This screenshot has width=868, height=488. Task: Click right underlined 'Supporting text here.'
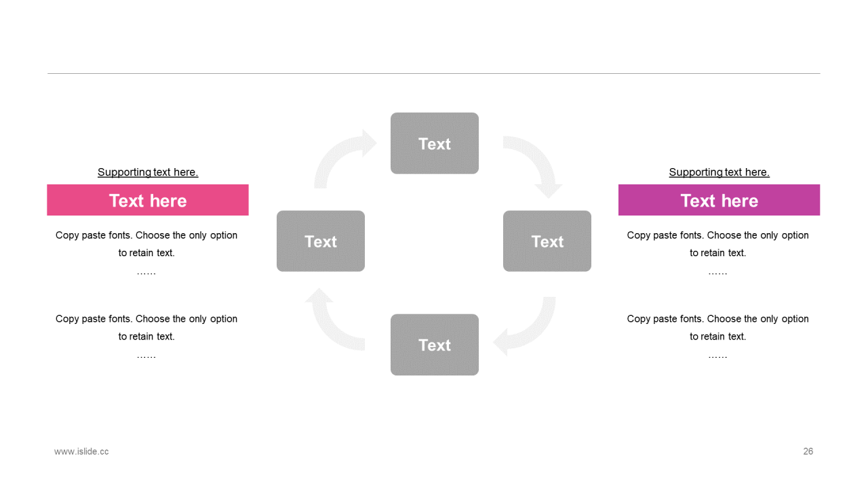click(719, 172)
